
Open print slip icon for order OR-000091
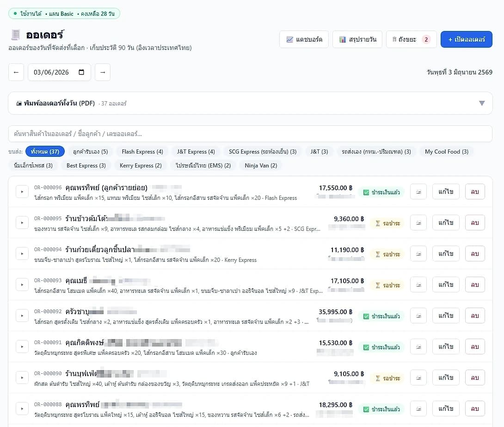(x=418, y=347)
